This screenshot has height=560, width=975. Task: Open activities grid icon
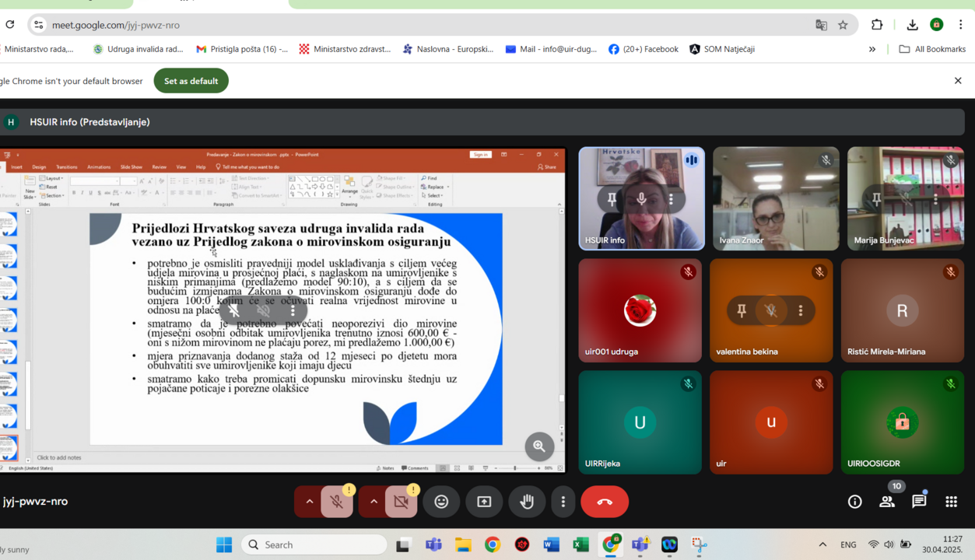951,502
